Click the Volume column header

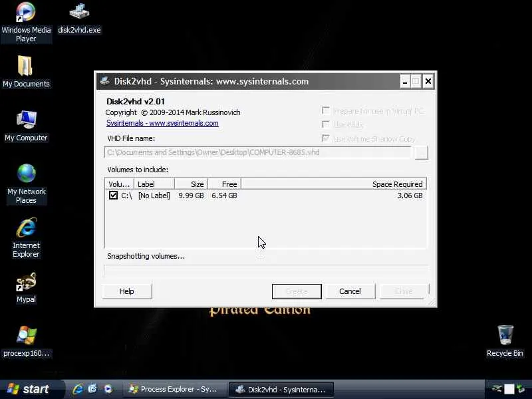tap(119, 184)
